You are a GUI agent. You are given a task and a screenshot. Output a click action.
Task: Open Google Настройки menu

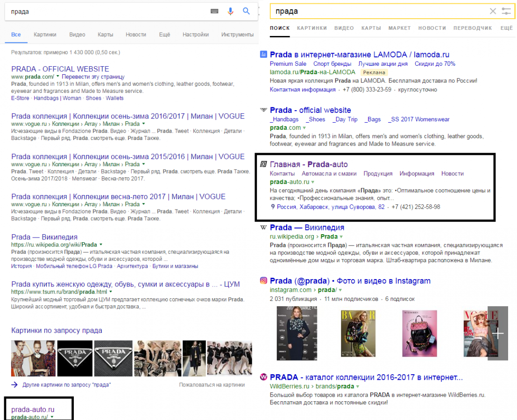pyautogui.click(x=196, y=35)
